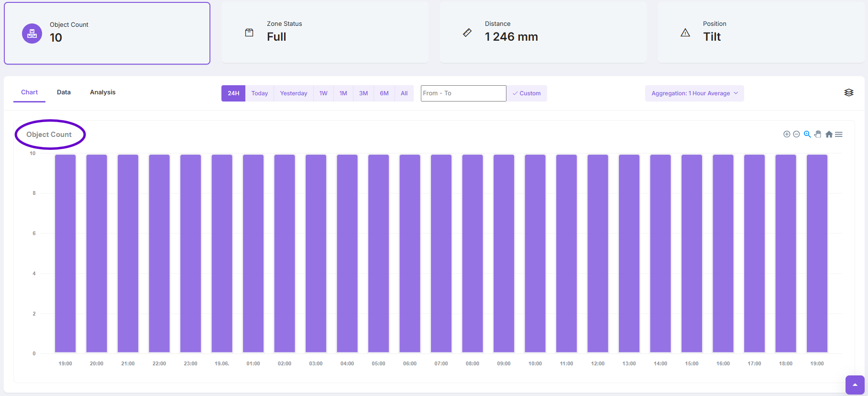The height and width of the screenshot is (396, 868).
Task: Select the 24H time range
Action: pos(233,93)
